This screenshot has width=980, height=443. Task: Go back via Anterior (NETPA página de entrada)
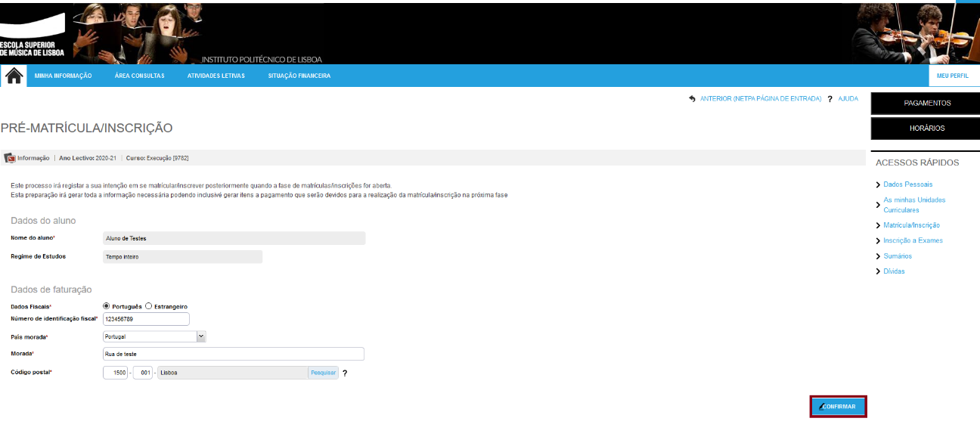761,99
